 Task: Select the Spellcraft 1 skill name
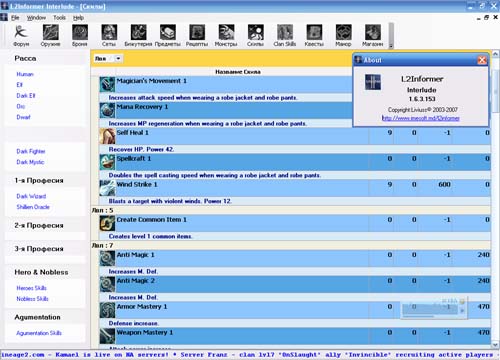tap(134, 158)
